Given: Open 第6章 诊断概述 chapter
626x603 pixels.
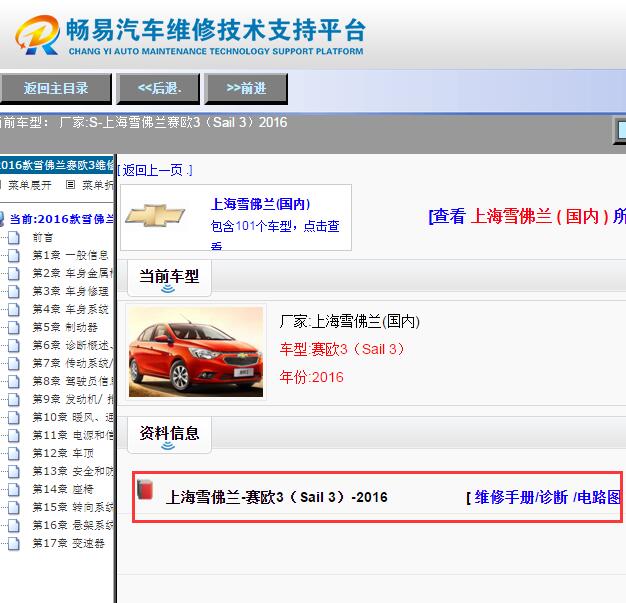Looking at the screenshot, I should [x=73, y=345].
